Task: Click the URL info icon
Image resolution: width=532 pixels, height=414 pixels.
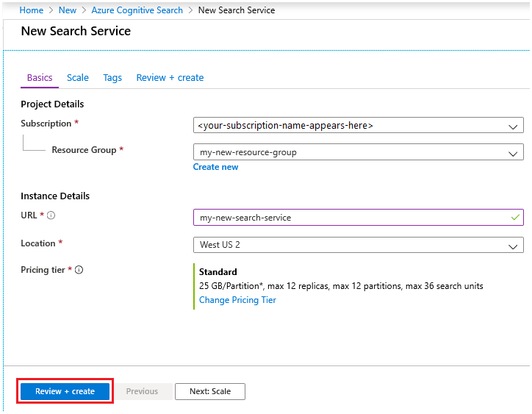Action: [51, 216]
